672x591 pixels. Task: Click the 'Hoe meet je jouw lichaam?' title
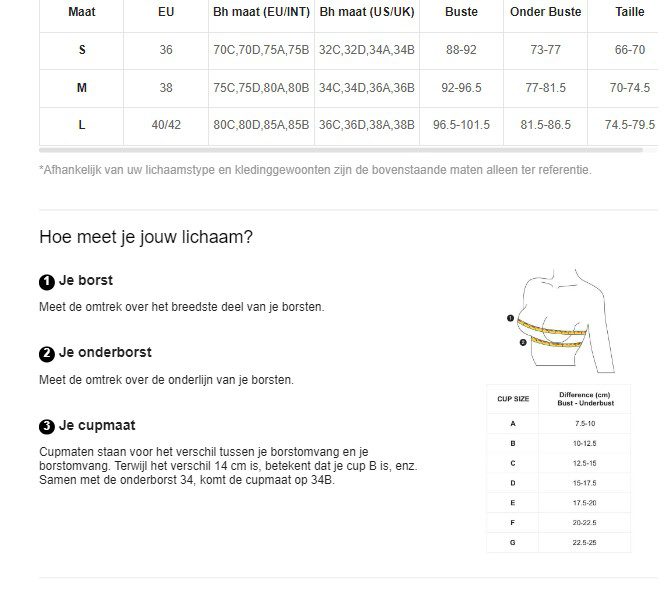(146, 237)
